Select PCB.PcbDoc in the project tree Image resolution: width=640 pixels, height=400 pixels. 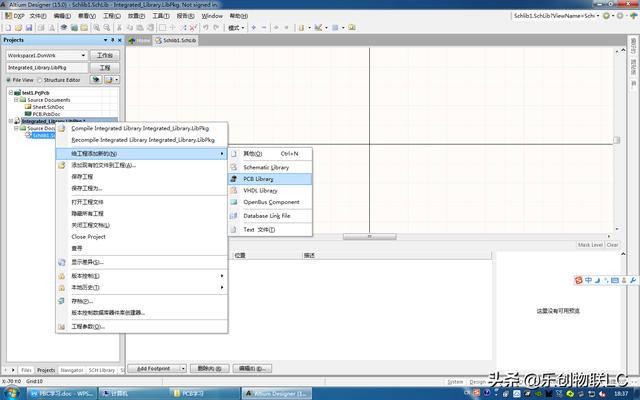(x=46, y=114)
